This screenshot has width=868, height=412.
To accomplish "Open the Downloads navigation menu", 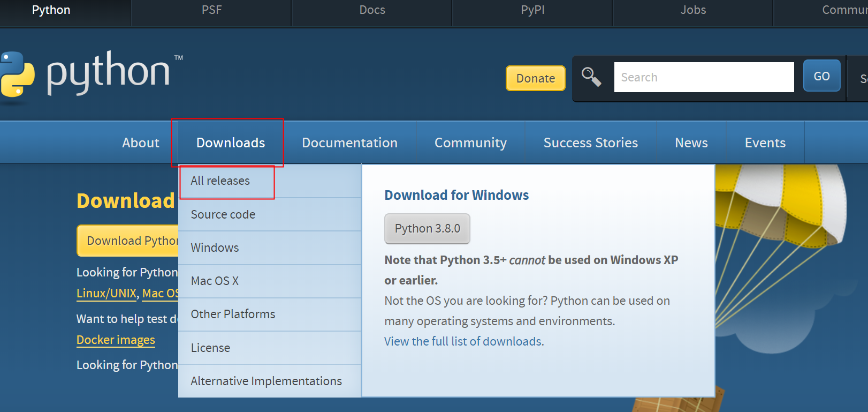I will coord(231,143).
